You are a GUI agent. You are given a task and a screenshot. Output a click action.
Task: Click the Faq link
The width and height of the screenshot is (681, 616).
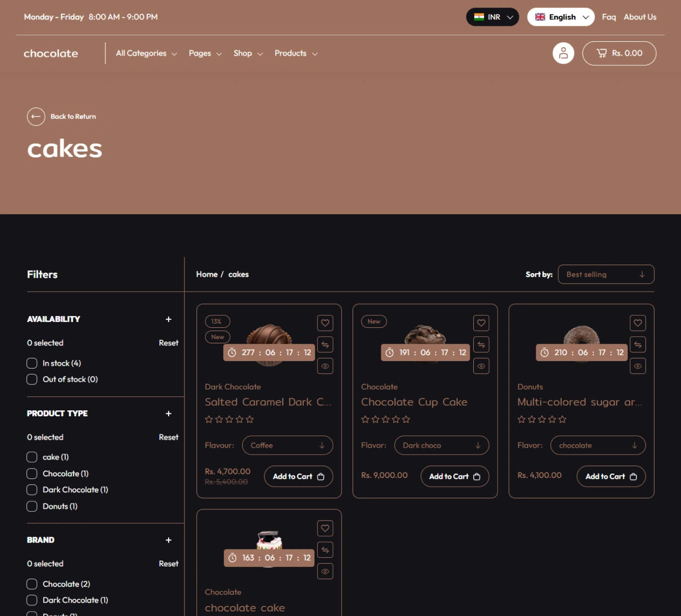coord(608,17)
